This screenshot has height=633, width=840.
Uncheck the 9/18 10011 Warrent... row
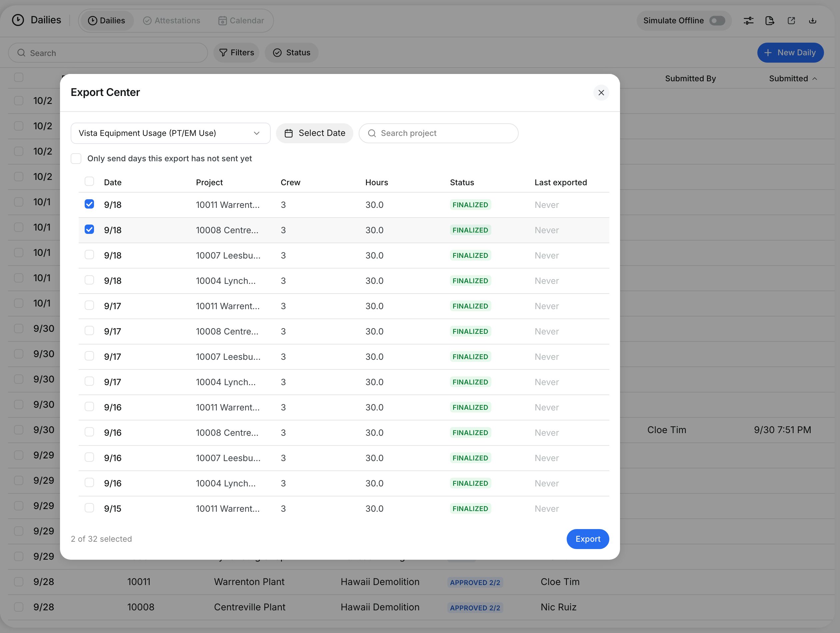(89, 204)
